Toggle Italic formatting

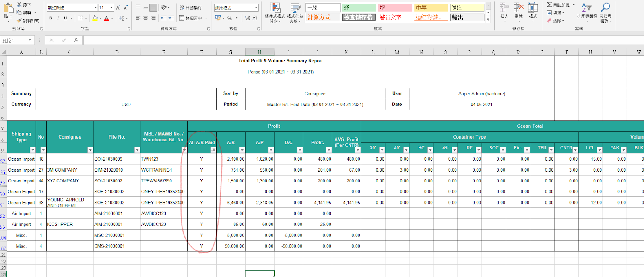[x=58, y=18]
